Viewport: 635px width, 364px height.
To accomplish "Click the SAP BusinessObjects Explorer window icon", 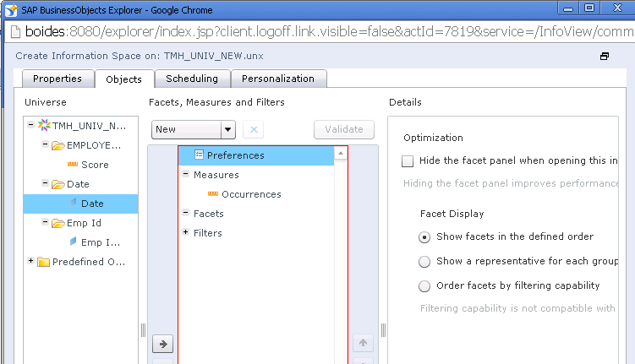I will tap(11, 9).
